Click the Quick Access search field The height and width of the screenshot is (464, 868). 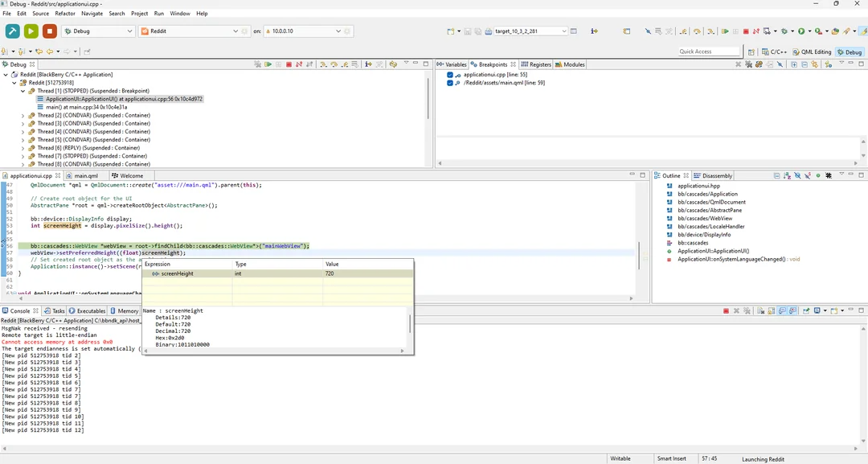click(x=709, y=51)
